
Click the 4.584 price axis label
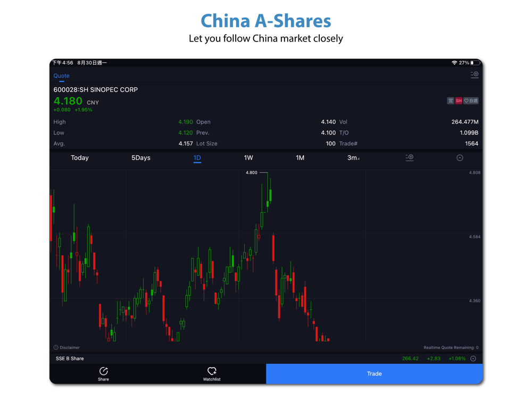point(475,237)
